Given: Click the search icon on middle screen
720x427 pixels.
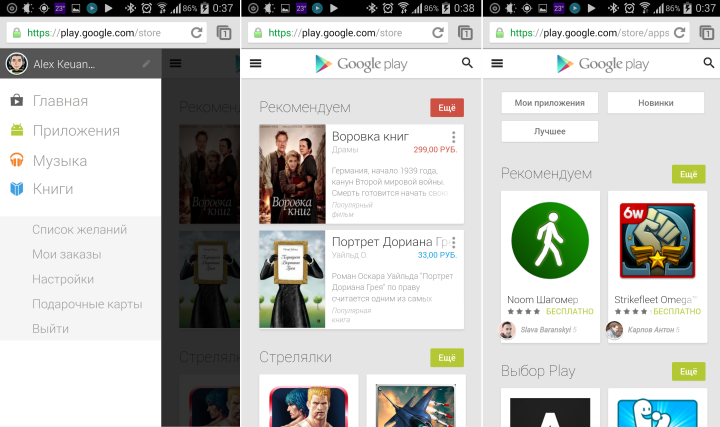Looking at the screenshot, I should [x=467, y=63].
